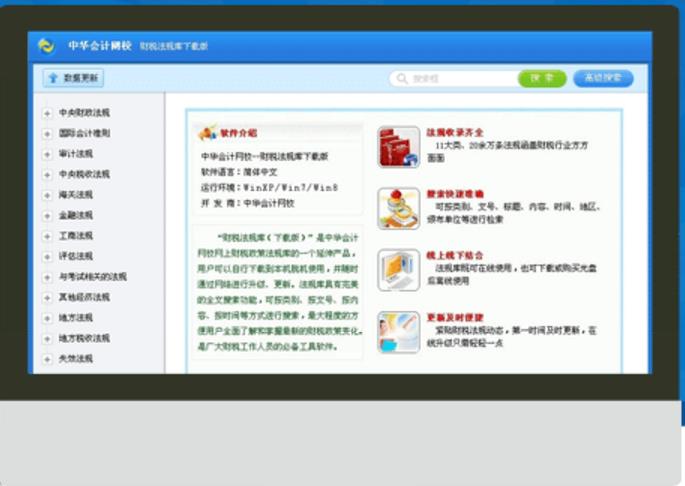Image resolution: width=685 pixels, height=486 pixels.
Task: Click the red books icon beside 法规收录齐全
Action: click(x=398, y=147)
